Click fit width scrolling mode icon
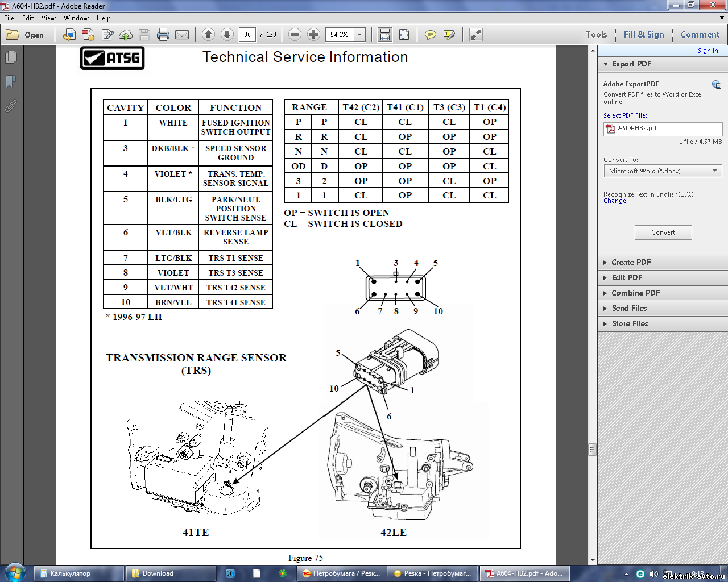728x582 pixels. 385,35
